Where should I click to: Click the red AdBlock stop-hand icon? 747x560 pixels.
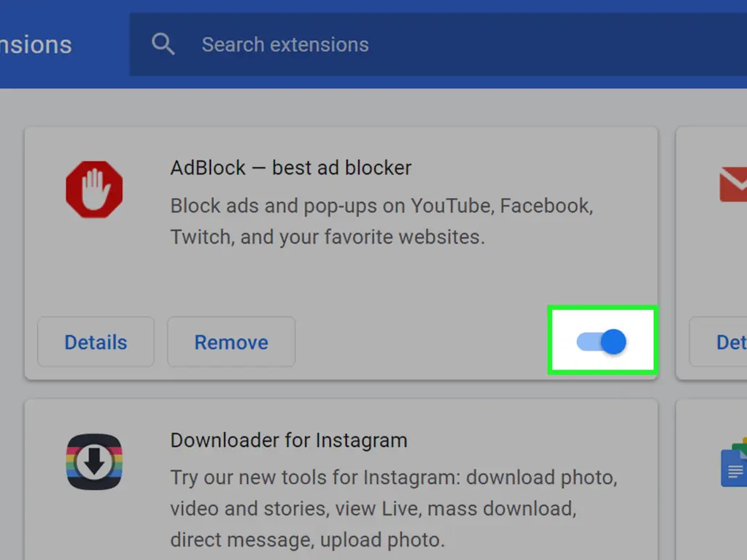point(94,190)
